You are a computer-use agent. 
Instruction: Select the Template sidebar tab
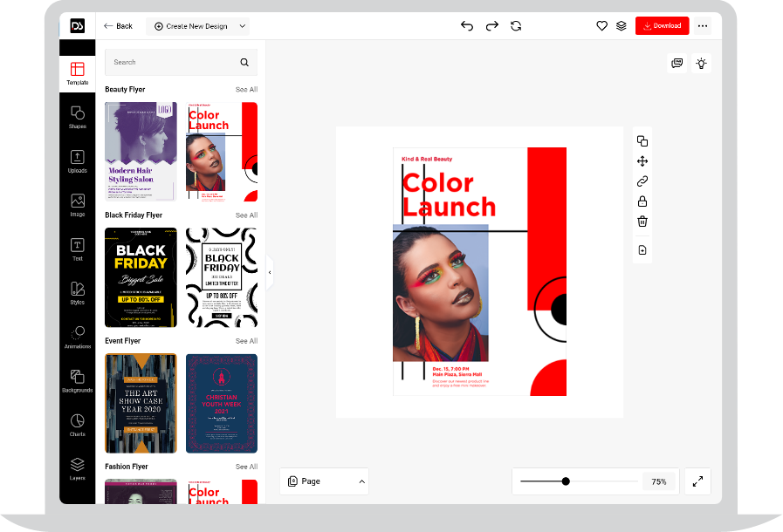click(78, 74)
